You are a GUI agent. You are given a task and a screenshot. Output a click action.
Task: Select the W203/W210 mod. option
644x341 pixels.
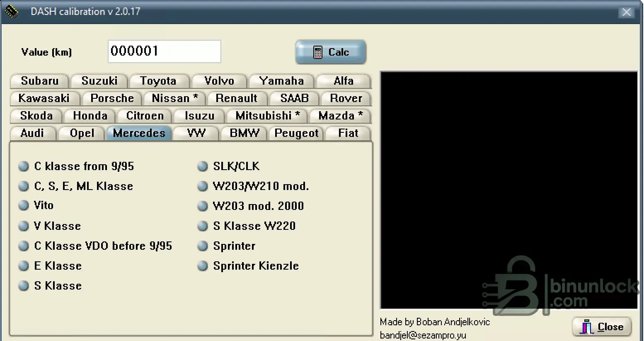(x=203, y=186)
